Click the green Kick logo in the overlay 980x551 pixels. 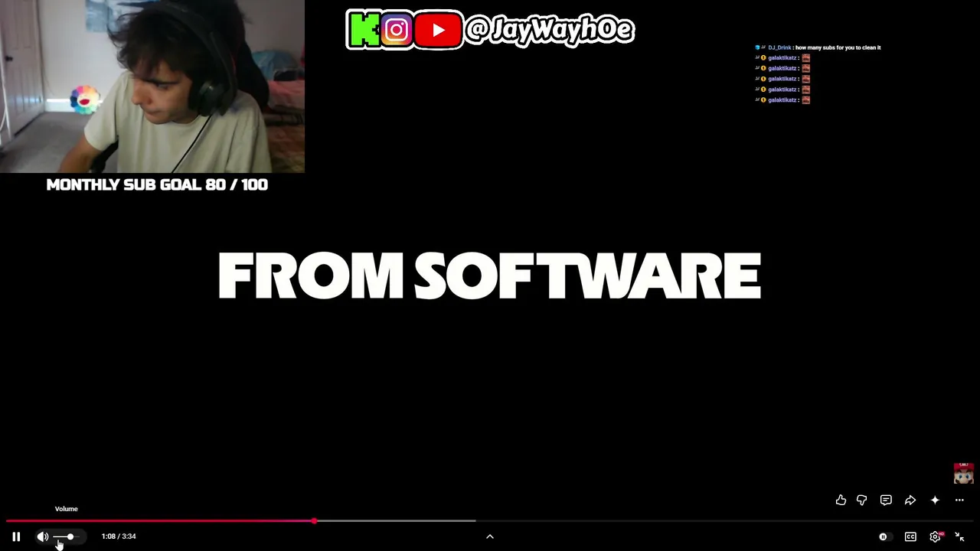click(364, 30)
